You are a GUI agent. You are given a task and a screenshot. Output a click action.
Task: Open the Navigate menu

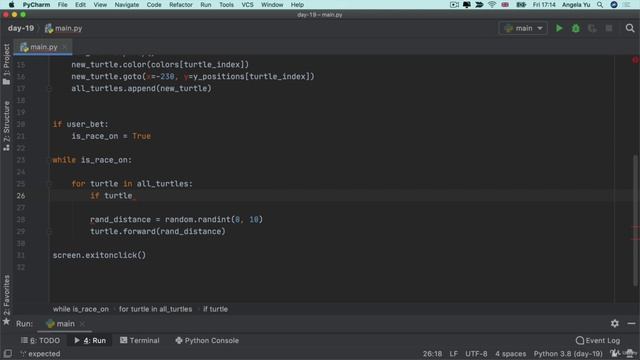127,5
